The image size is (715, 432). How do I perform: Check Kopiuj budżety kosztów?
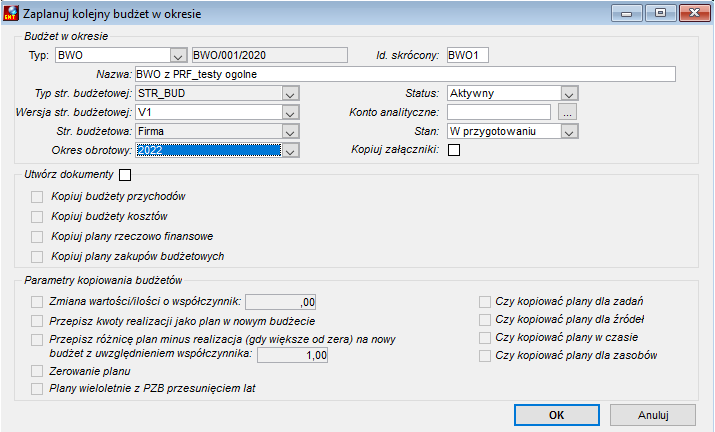[37, 217]
